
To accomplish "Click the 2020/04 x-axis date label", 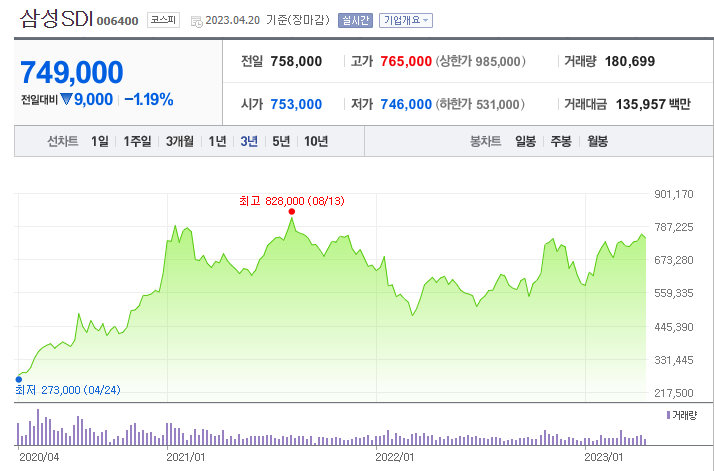I will (x=39, y=457).
